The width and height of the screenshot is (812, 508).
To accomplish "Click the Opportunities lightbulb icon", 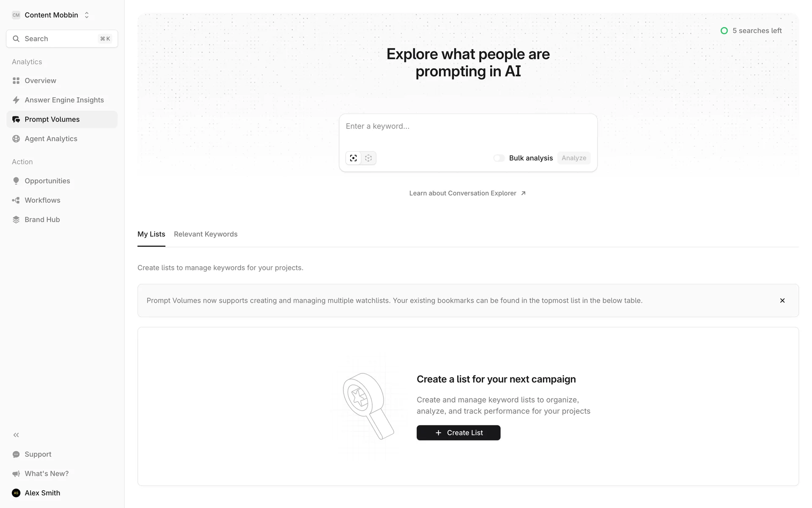I will (x=16, y=181).
